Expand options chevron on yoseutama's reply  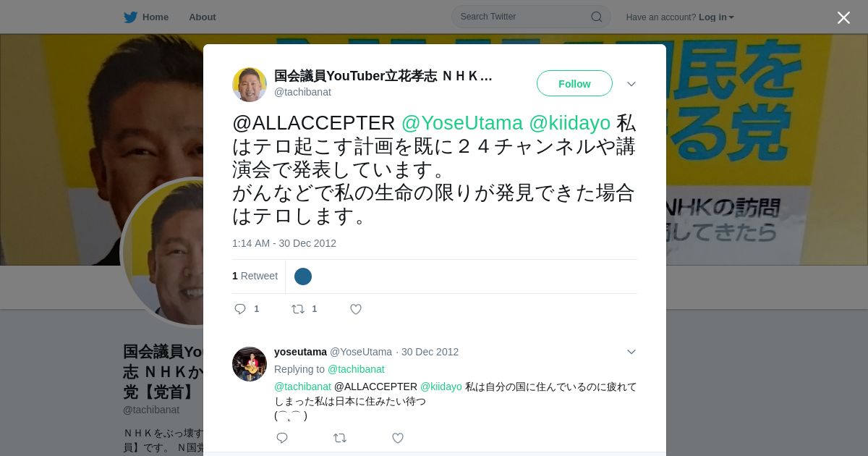tap(631, 352)
